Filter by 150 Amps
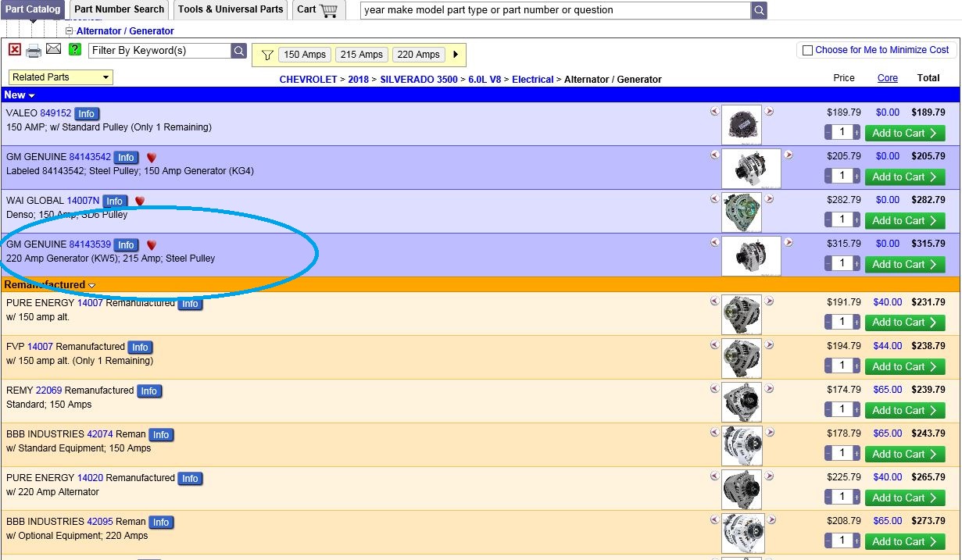The height and width of the screenshot is (560, 962). [x=305, y=55]
